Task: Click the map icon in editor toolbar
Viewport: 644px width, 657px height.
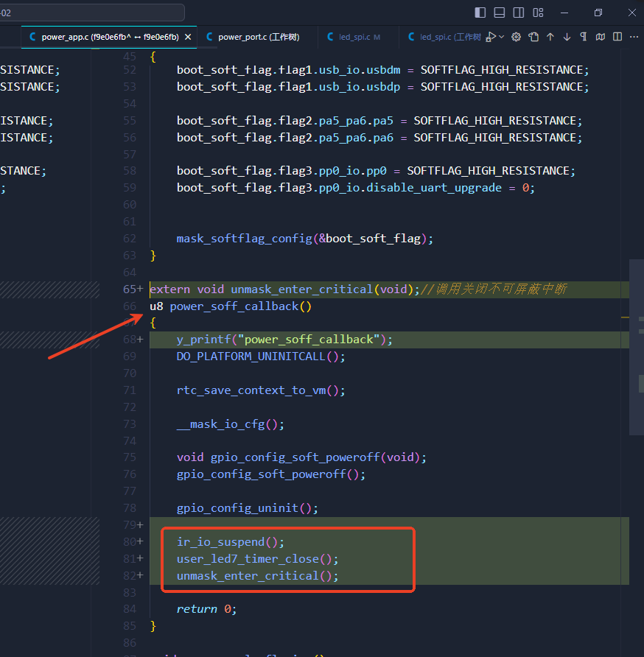Action: click(x=601, y=37)
